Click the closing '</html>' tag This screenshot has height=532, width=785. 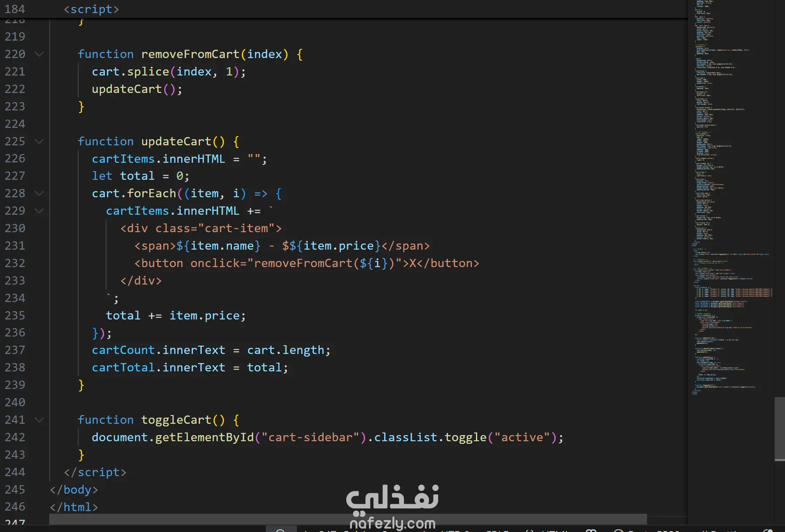[74, 507]
